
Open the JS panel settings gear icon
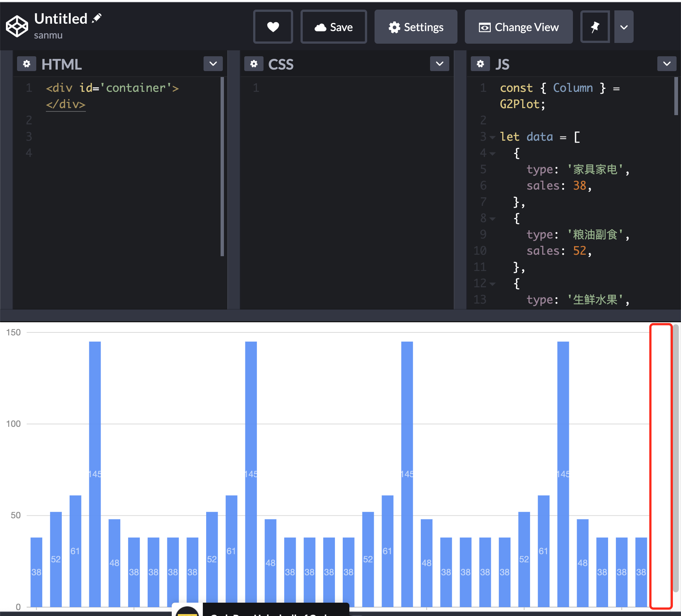[480, 64]
